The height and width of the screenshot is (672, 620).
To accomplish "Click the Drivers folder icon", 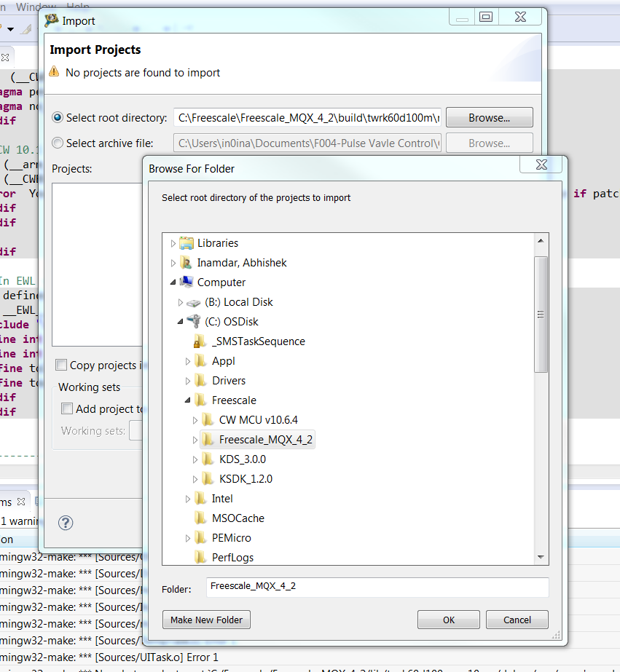I will [x=200, y=381].
